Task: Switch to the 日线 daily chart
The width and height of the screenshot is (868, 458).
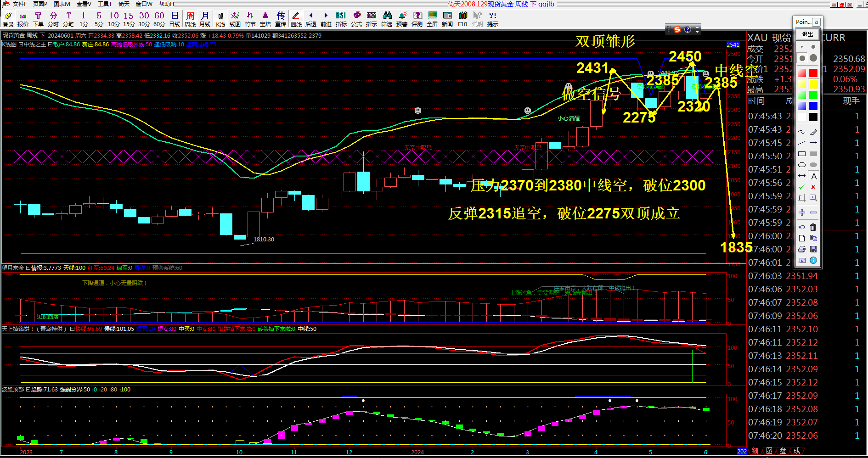Action: pyautogui.click(x=175, y=19)
